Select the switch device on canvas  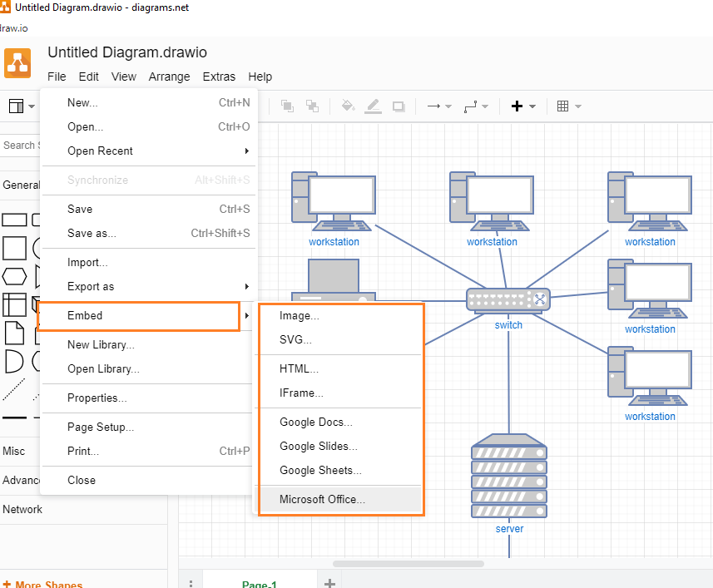click(x=508, y=299)
